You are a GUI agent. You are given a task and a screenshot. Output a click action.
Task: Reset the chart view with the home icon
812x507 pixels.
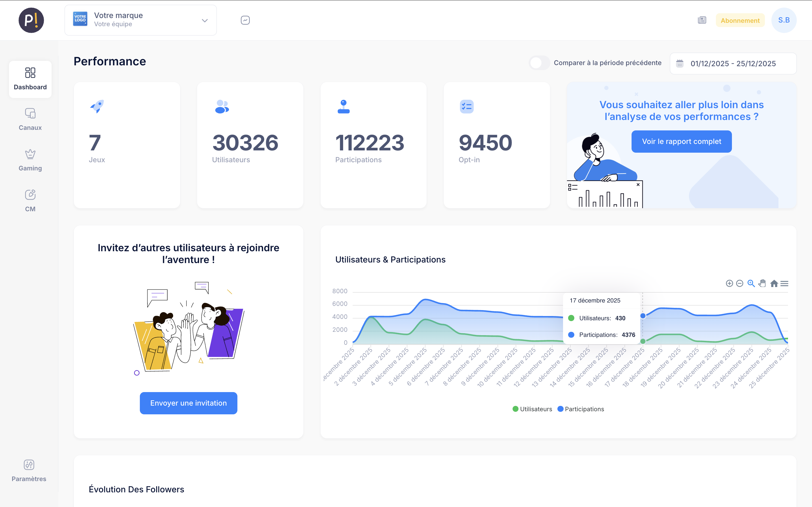pyautogui.click(x=773, y=283)
